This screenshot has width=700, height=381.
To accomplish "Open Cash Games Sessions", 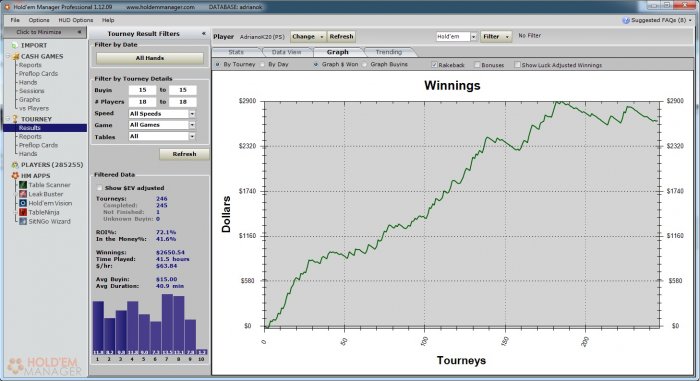I will (31, 91).
